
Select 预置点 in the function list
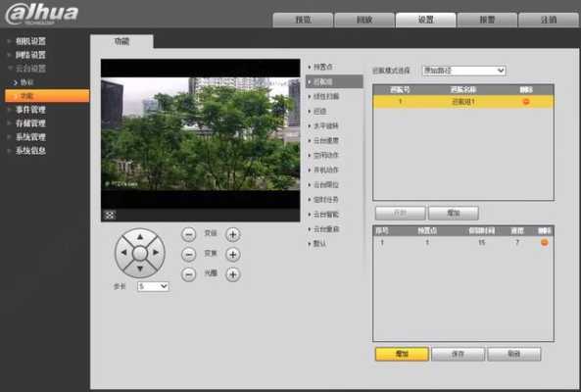(322, 67)
